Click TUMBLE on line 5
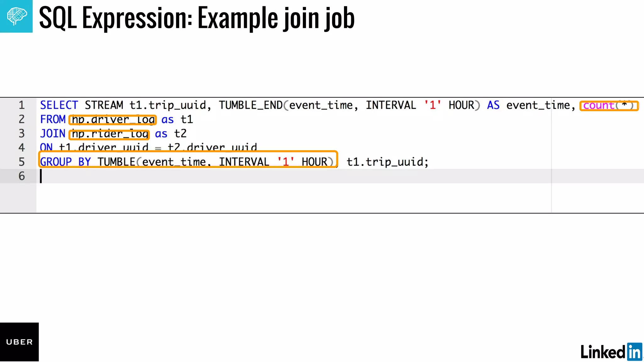Screen dimensions: 644x362 (x=116, y=162)
